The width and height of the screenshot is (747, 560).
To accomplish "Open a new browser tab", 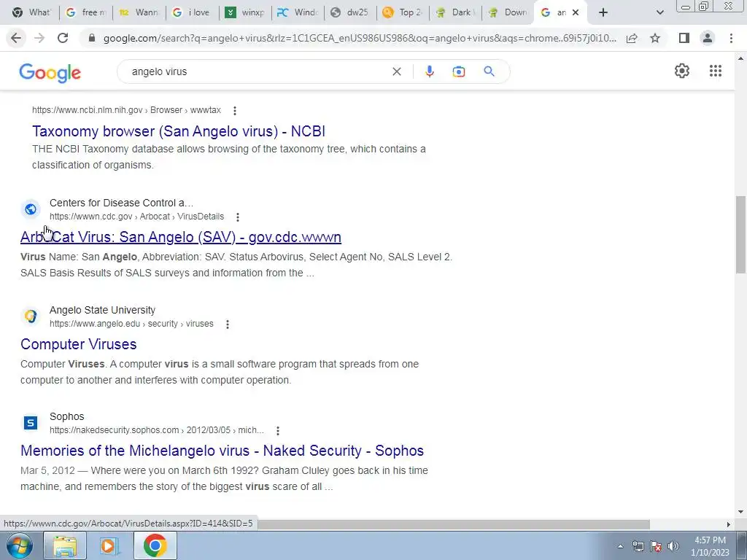I will [603, 12].
